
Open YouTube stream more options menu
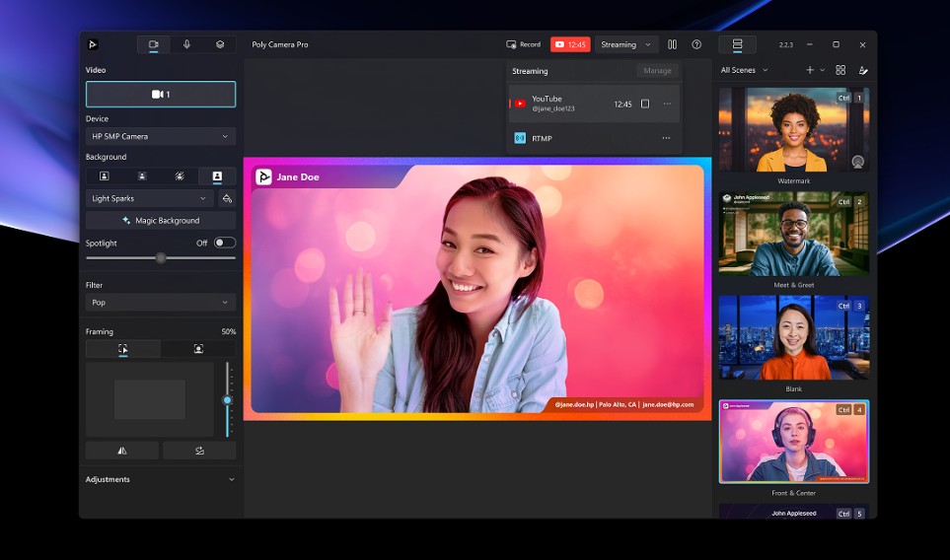point(667,104)
